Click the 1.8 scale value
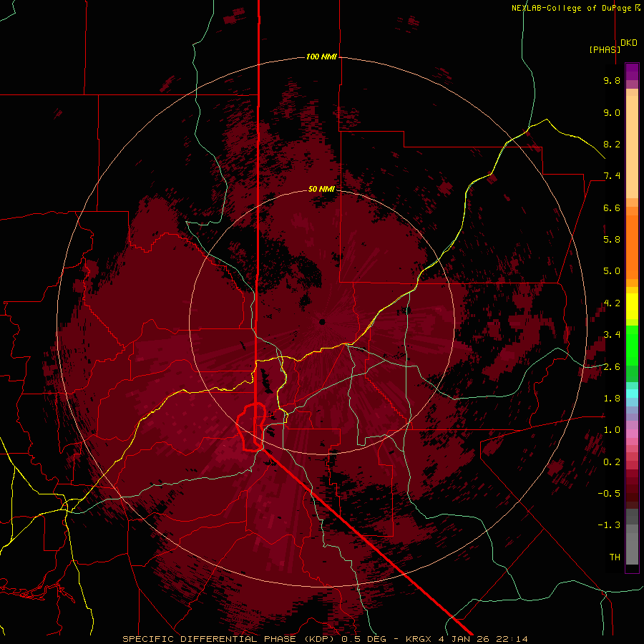The height and width of the screenshot is (644, 644). point(612,399)
